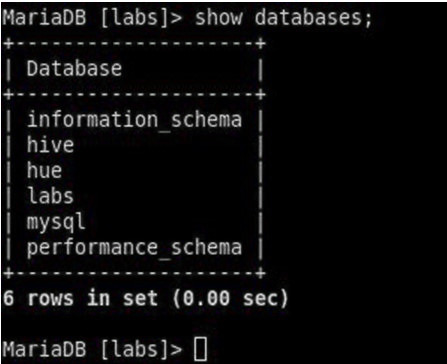Click the word 'databases' in the command

[x=313, y=17]
